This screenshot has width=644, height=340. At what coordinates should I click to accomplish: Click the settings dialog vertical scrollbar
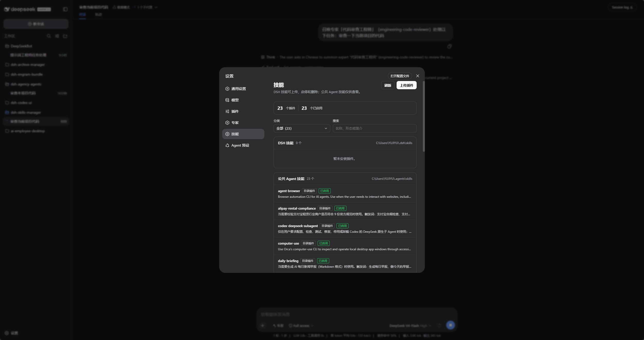[424, 116]
